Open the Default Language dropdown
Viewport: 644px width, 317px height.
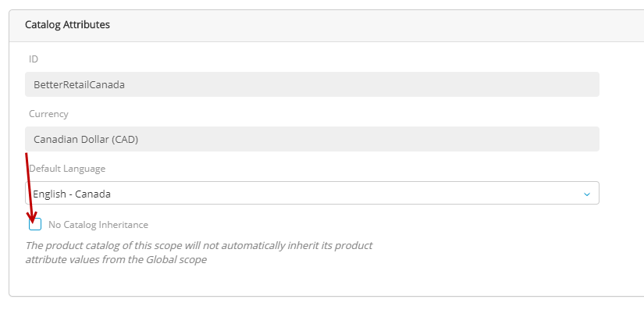coord(311,194)
